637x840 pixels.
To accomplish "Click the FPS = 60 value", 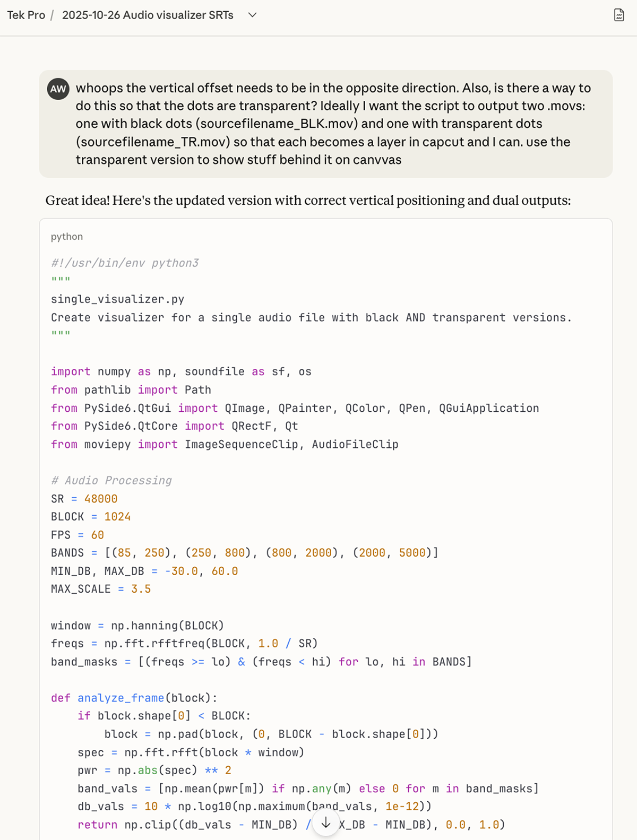I will [98, 534].
